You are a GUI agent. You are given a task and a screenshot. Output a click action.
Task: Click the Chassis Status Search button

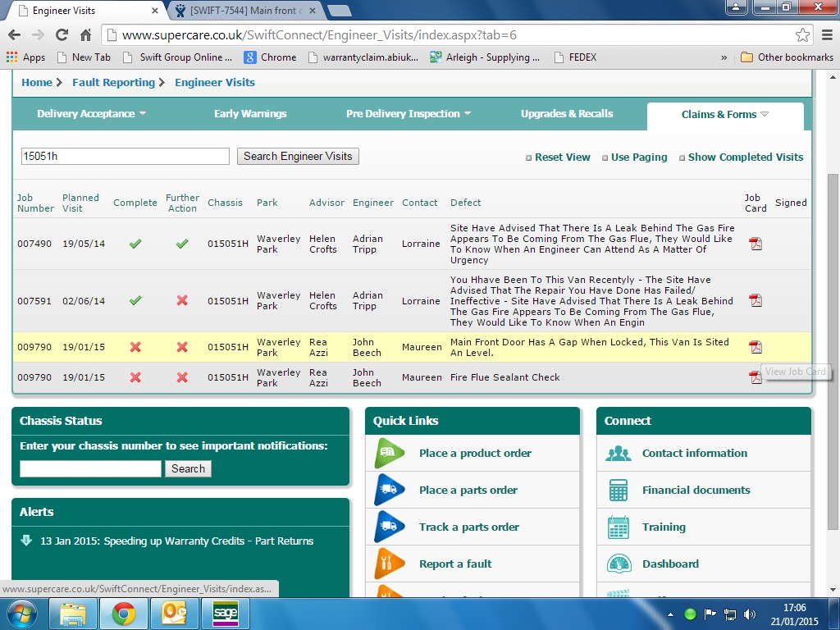pos(188,468)
